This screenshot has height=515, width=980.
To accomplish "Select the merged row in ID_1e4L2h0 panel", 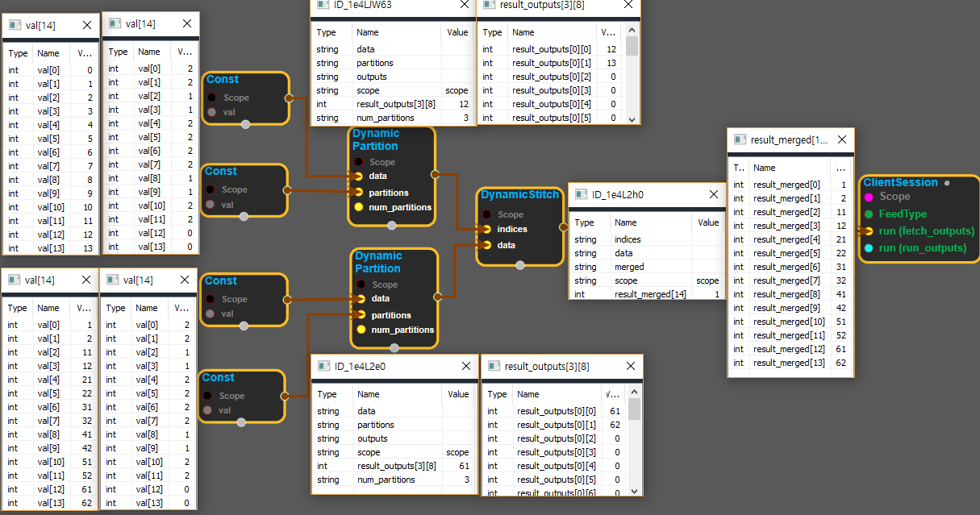I will tap(629, 267).
